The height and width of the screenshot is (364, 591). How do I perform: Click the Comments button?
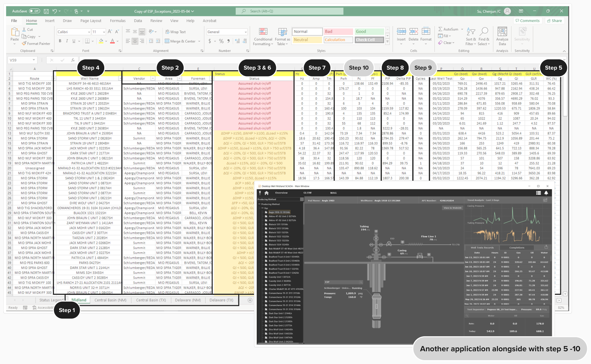tap(527, 21)
